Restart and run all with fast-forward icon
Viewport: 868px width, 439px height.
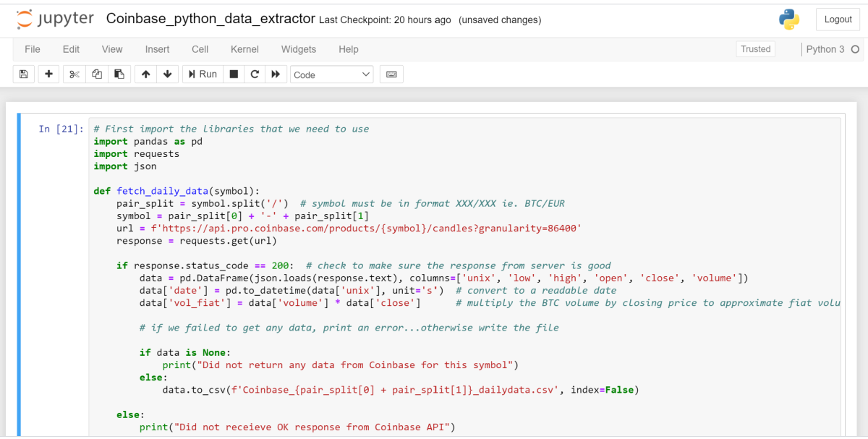pos(276,74)
